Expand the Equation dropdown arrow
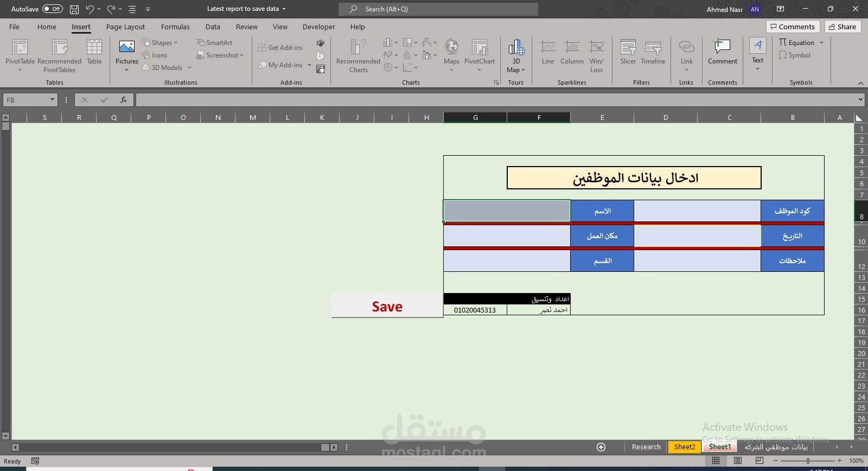 coord(821,43)
